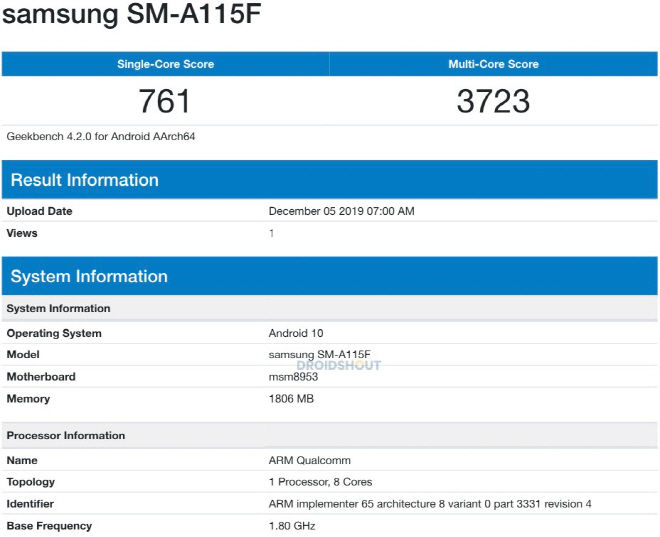This screenshot has height=537, width=660.
Task: Click the 'samsung SM-A115F' page title
Action: [x=132, y=14]
